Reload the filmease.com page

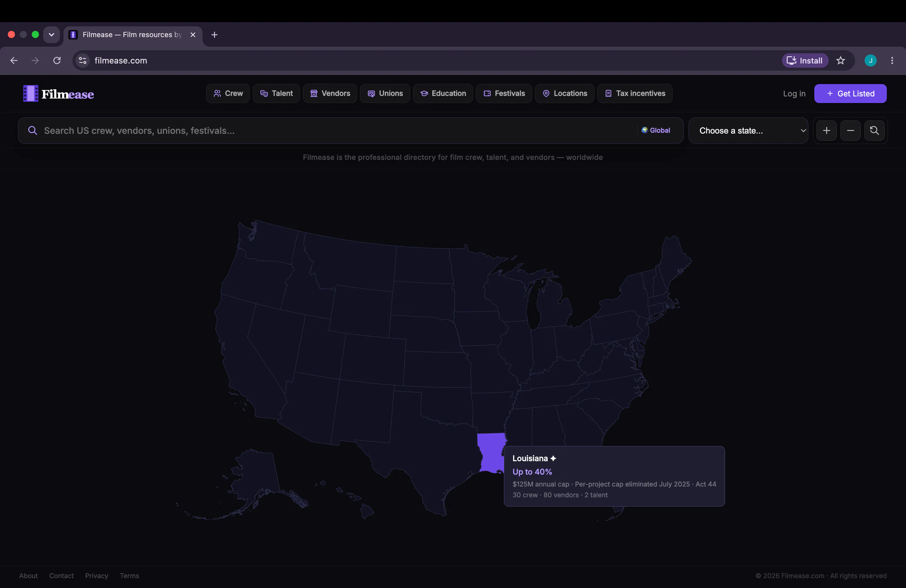point(57,60)
